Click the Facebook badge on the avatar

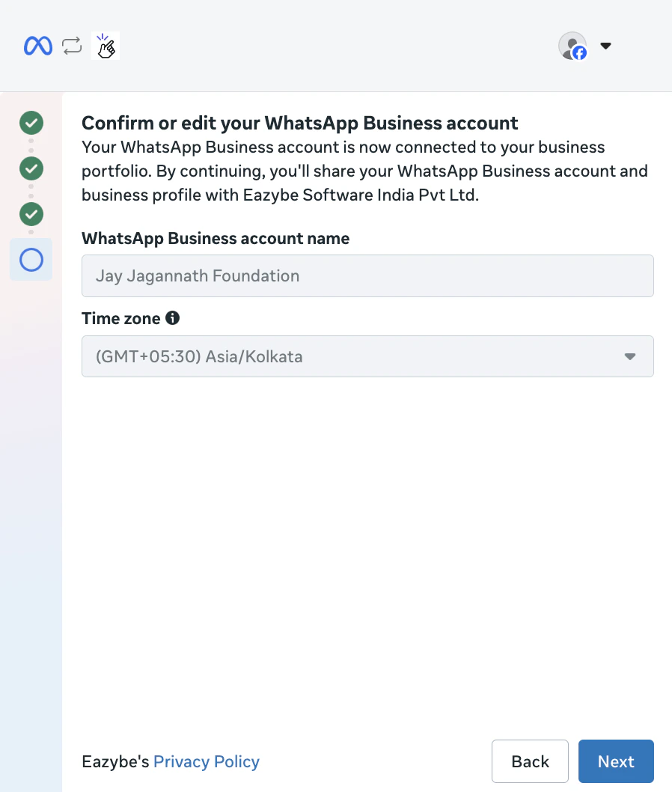(580, 53)
